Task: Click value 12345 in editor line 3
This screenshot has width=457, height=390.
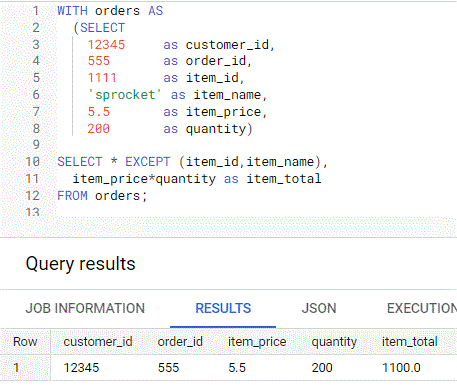Action: pos(106,45)
